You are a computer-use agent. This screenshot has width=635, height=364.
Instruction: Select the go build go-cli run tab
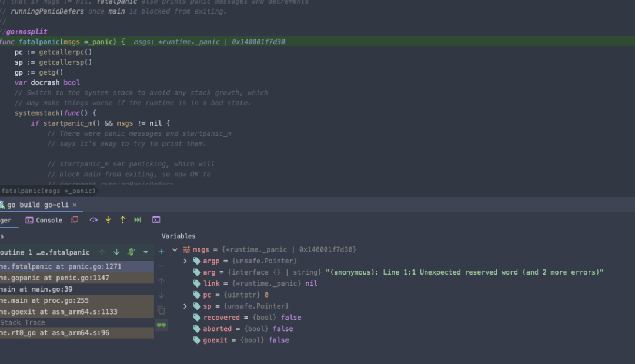pyautogui.click(x=38, y=205)
